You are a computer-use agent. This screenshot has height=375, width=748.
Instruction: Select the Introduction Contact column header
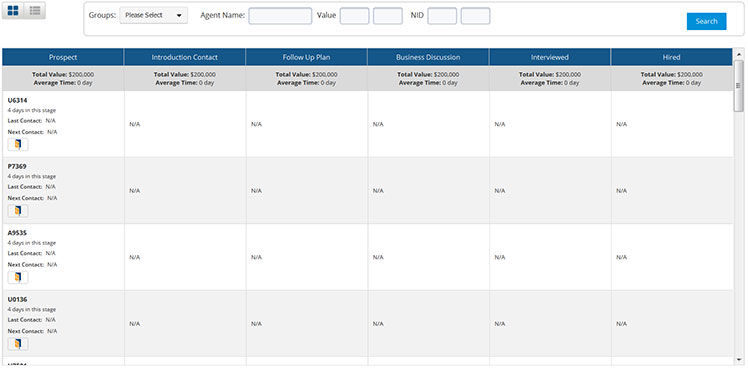point(185,57)
